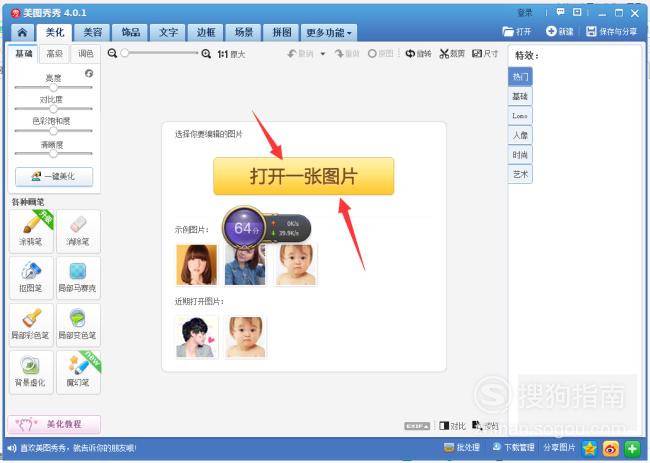Image resolution: width=650 pixels, height=463 pixels.
Task: Click the title bar skin menu icon
Action: tap(577, 12)
